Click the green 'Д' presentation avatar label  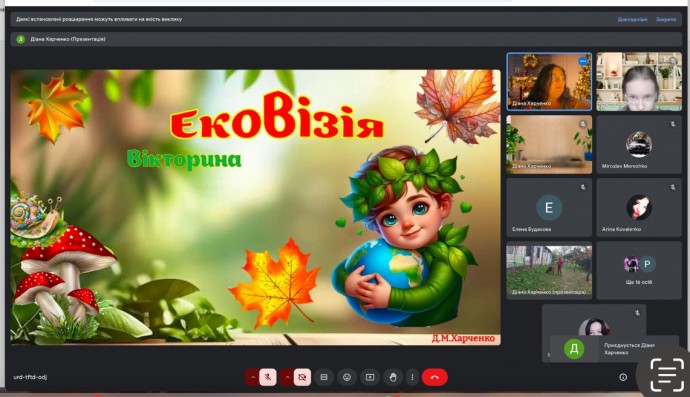point(21,39)
